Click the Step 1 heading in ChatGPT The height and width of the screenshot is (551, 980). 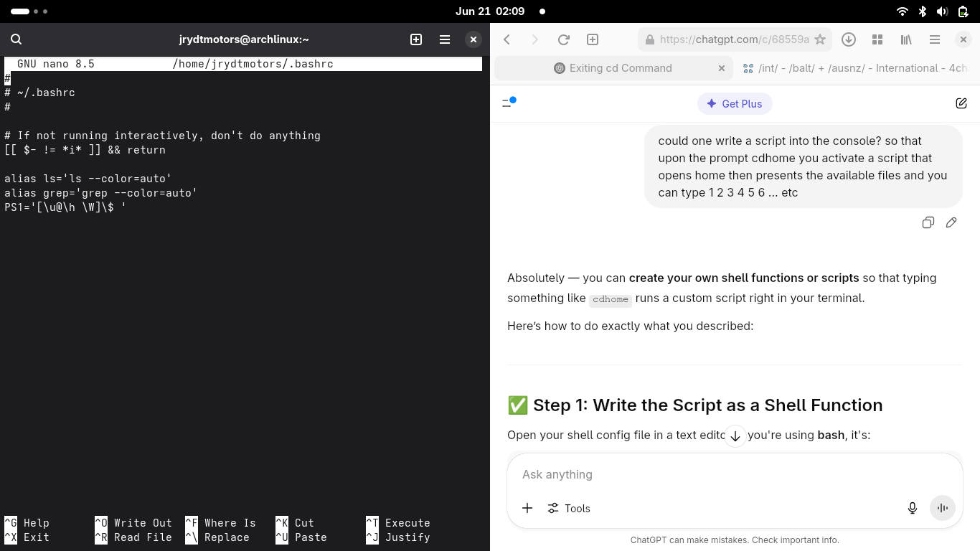[x=695, y=405]
